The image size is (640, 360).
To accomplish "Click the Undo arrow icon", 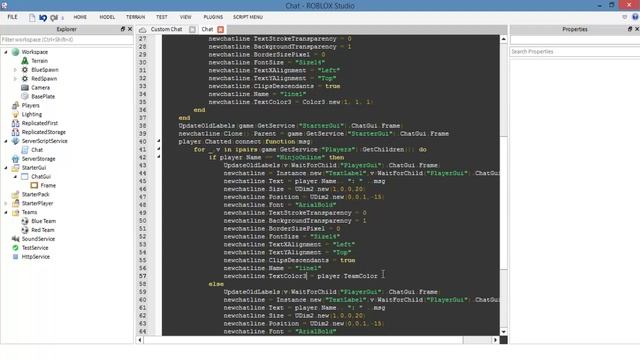I will pos(43,18).
